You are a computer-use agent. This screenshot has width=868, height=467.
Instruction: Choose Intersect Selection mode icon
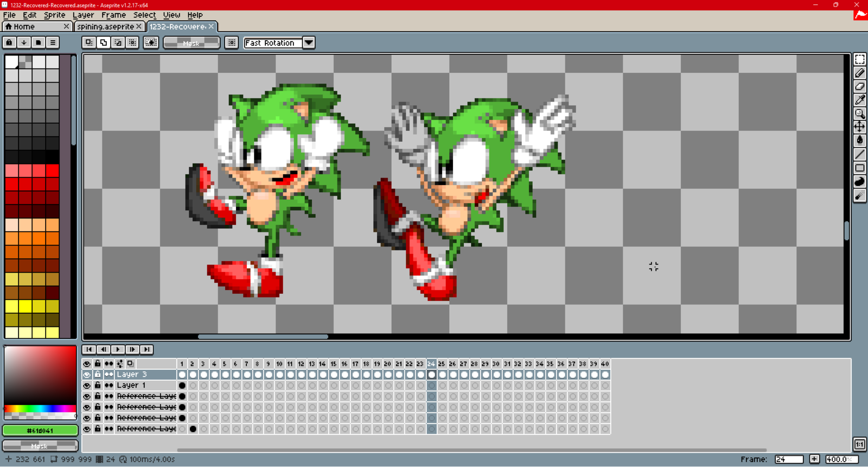pyautogui.click(x=132, y=42)
